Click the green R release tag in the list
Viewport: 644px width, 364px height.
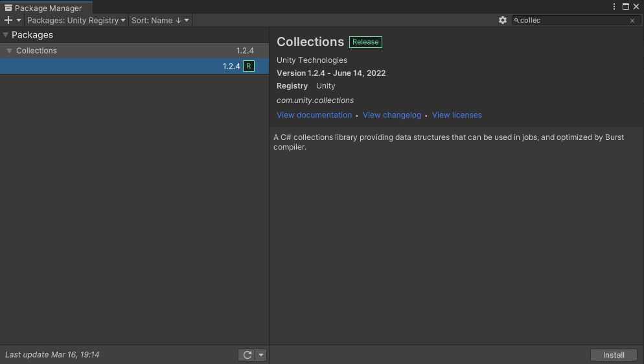click(249, 66)
